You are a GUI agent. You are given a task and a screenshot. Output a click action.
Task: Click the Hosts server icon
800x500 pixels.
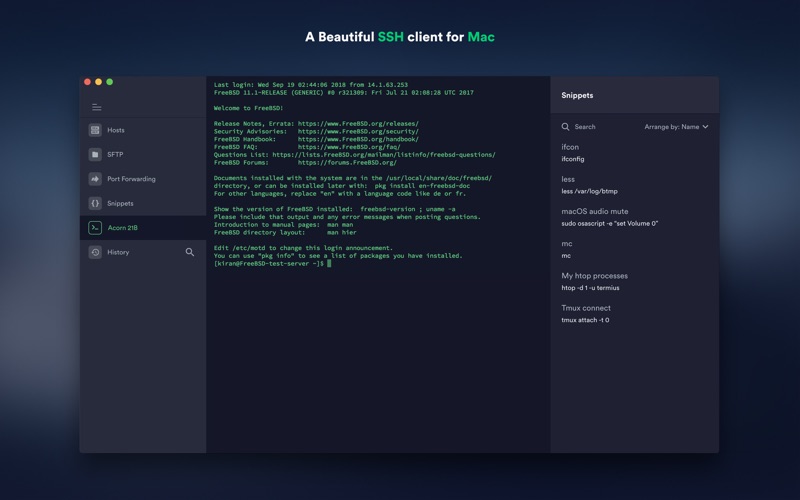[95, 130]
